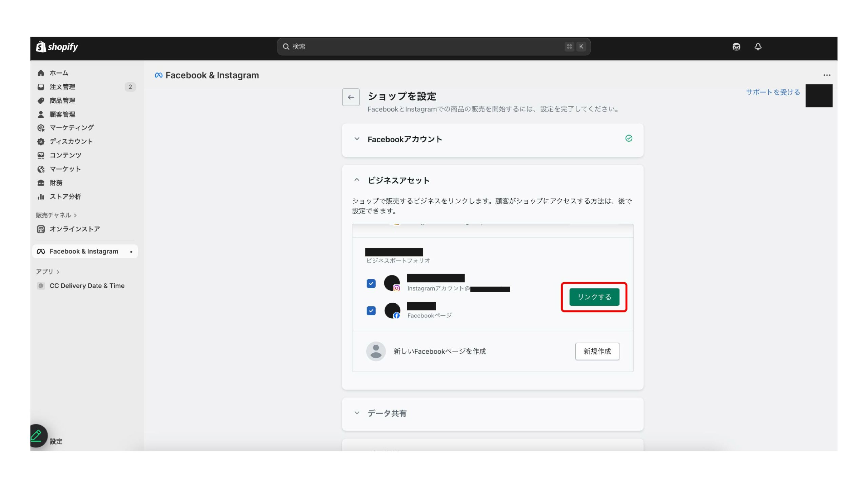The width and height of the screenshot is (868, 488).
Task: Expand the データ共有 section
Action: point(357,413)
